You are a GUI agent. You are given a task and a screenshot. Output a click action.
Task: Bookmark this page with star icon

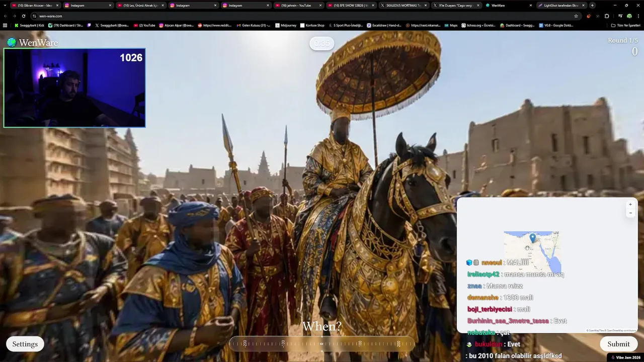coord(576,16)
